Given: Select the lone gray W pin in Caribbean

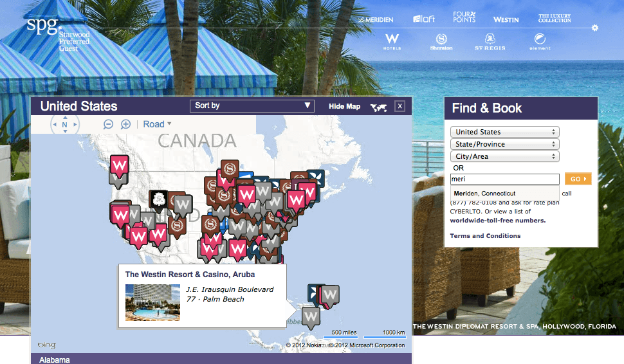Looking at the screenshot, I should coord(311,318).
